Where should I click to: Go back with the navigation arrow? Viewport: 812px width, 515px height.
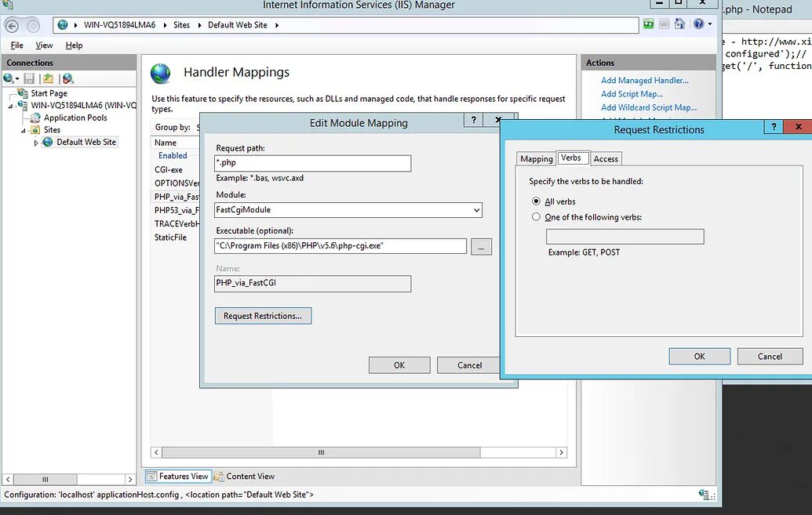tap(12, 25)
